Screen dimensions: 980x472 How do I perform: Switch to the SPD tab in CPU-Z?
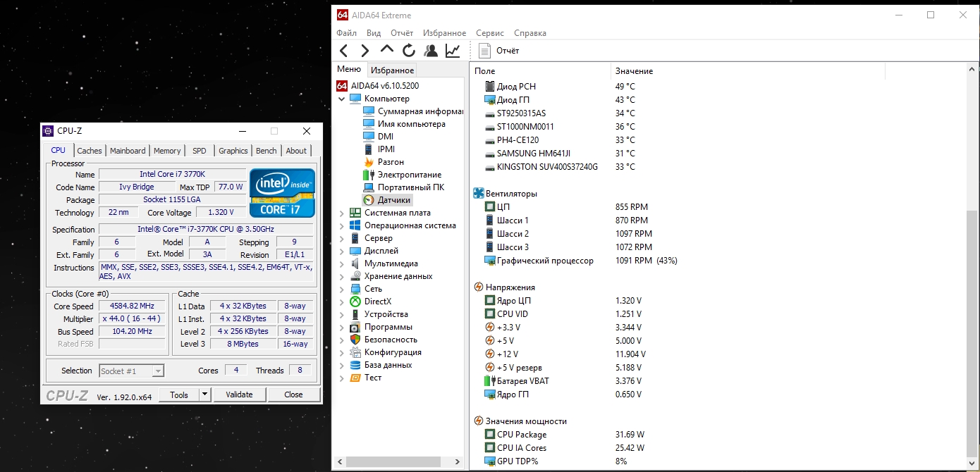(200, 151)
